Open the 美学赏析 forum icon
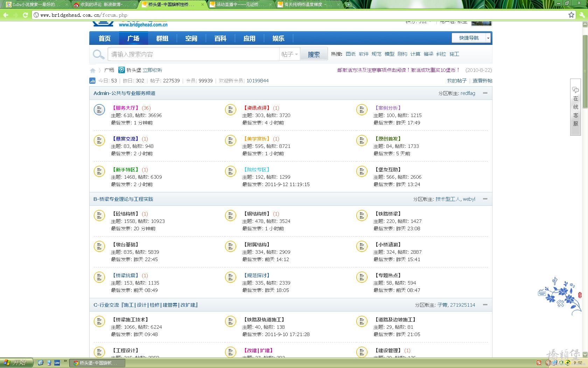Image resolution: width=588 pixels, height=368 pixels. click(x=231, y=141)
